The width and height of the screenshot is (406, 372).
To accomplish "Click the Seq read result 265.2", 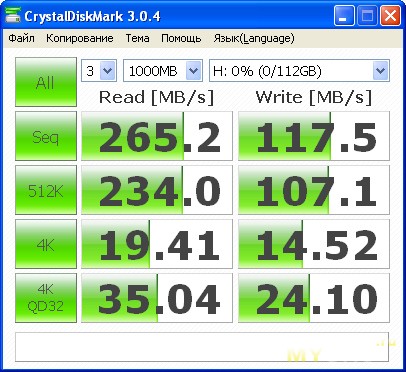I will pos(157,136).
